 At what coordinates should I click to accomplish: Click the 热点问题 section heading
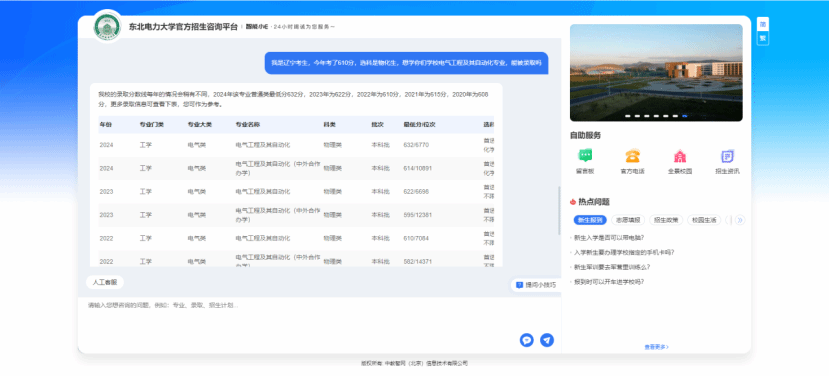(x=593, y=202)
